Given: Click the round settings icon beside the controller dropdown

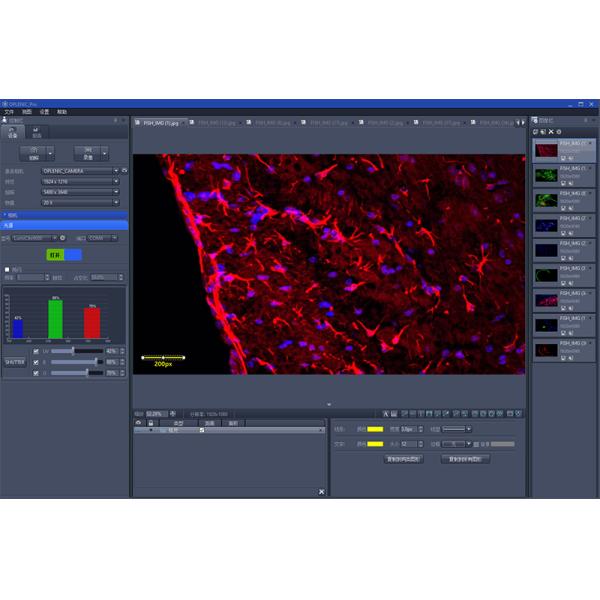Looking at the screenshot, I should tap(62, 238).
